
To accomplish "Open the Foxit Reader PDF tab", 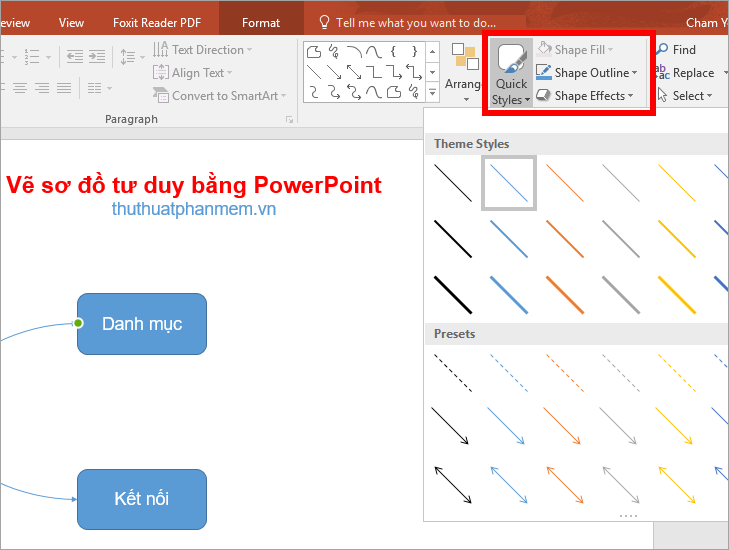I will point(157,22).
